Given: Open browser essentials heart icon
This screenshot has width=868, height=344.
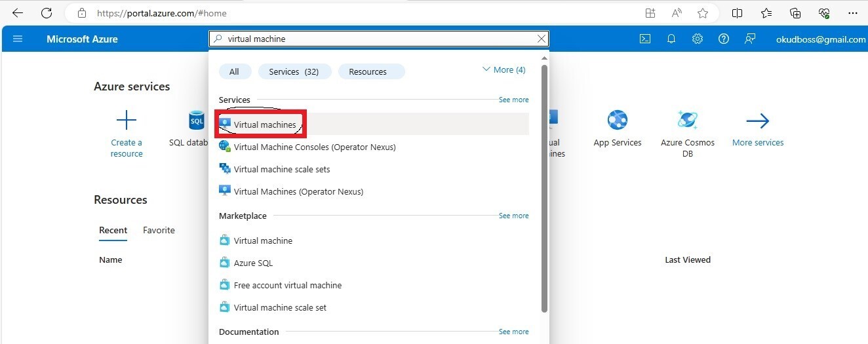Looking at the screenshot, I should tap(825, 13).
